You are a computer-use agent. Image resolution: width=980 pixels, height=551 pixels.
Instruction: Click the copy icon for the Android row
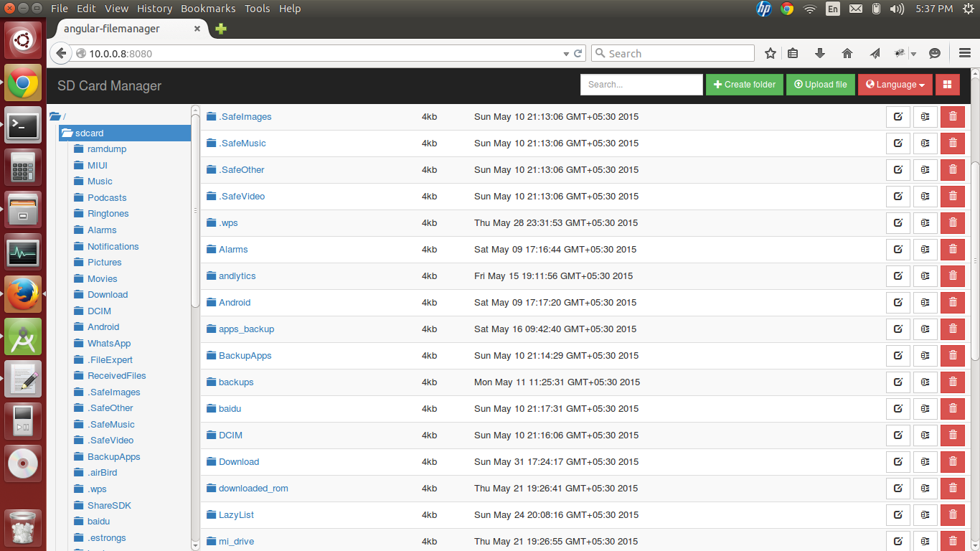pyautogui.click(x=925, y=303)
